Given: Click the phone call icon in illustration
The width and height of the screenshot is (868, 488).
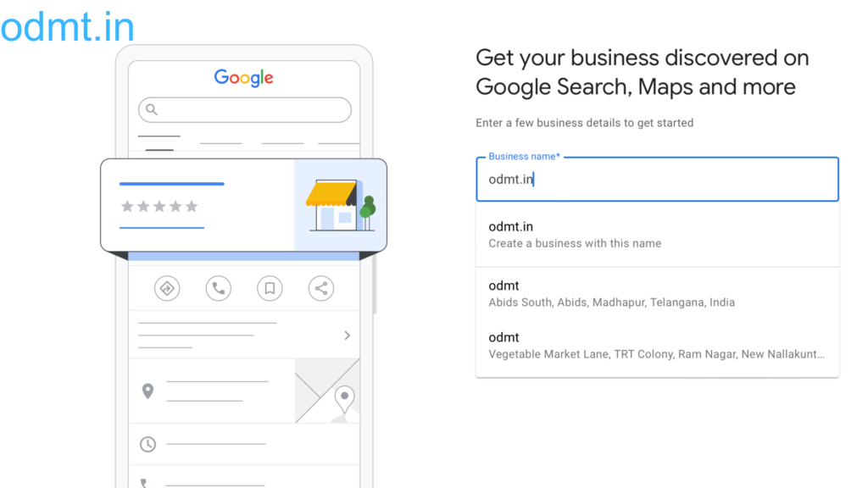Looking at the screenshot, I should 218,288.
